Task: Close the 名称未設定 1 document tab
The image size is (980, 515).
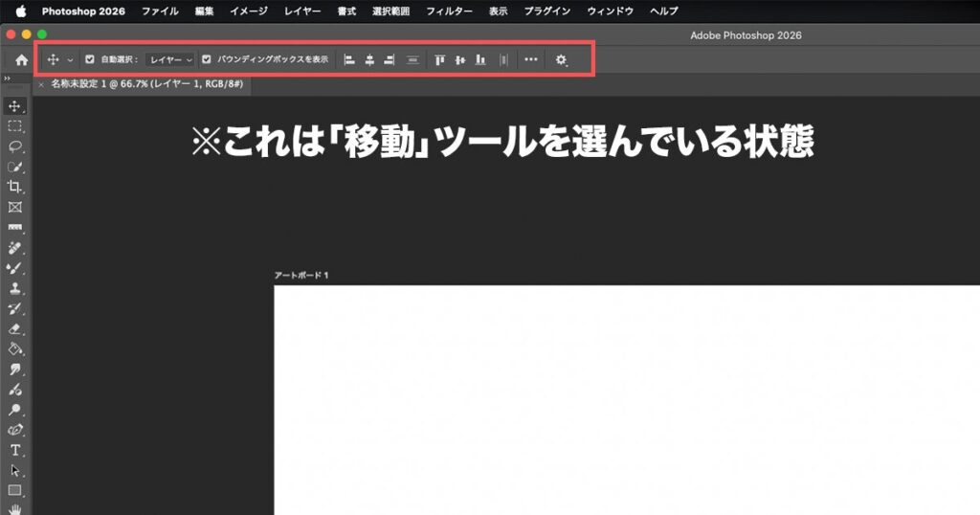Action: point(41,84)
